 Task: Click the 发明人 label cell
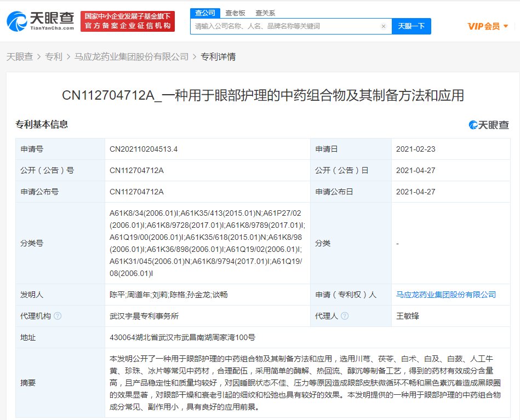tap(60, 295)
